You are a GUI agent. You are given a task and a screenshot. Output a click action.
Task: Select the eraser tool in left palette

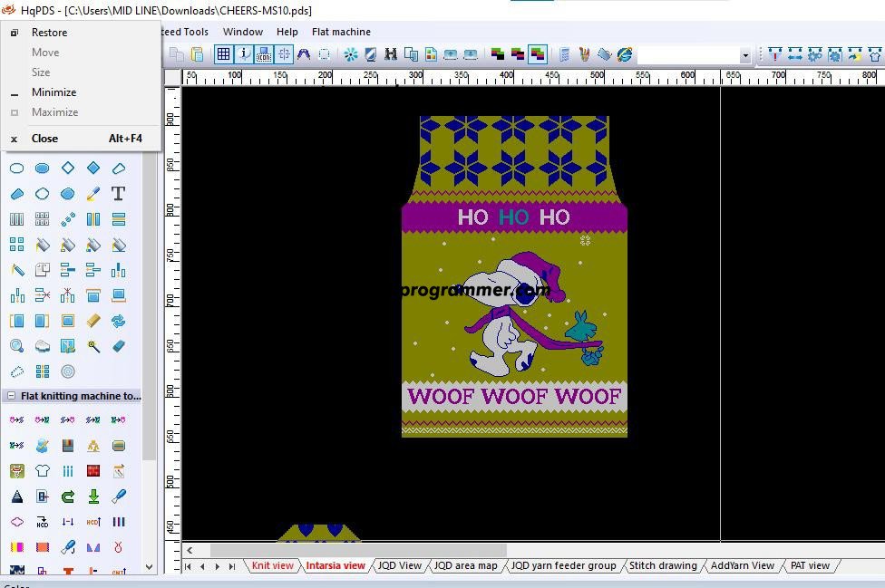118,346
